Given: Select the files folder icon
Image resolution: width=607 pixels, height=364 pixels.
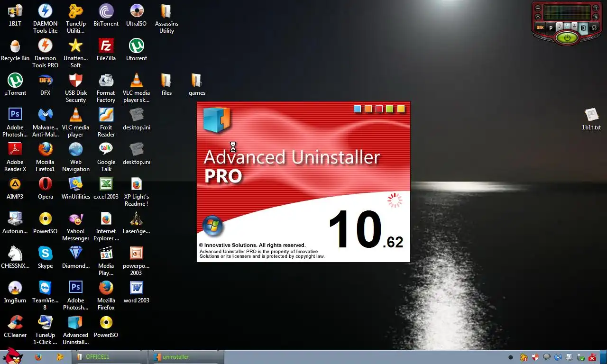Looking at the screenshot, I should 166,84.
